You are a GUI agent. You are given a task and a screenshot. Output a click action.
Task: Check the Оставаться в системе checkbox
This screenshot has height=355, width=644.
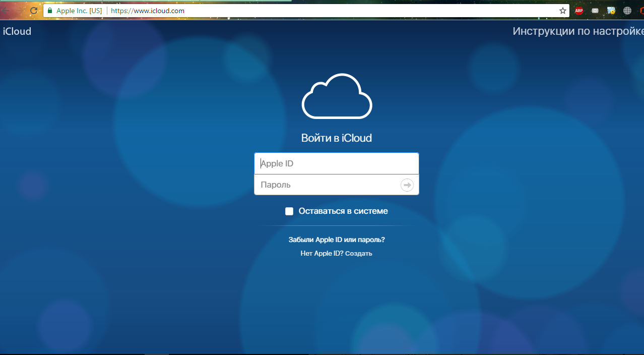[289, 211]
